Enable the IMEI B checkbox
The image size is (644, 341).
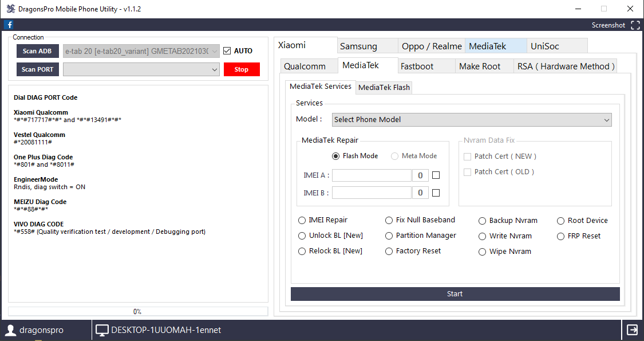tap(436, 193)
